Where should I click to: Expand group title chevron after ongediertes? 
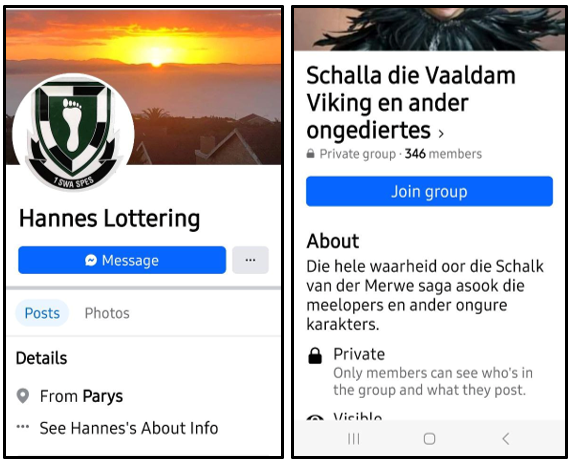[441, 134]
